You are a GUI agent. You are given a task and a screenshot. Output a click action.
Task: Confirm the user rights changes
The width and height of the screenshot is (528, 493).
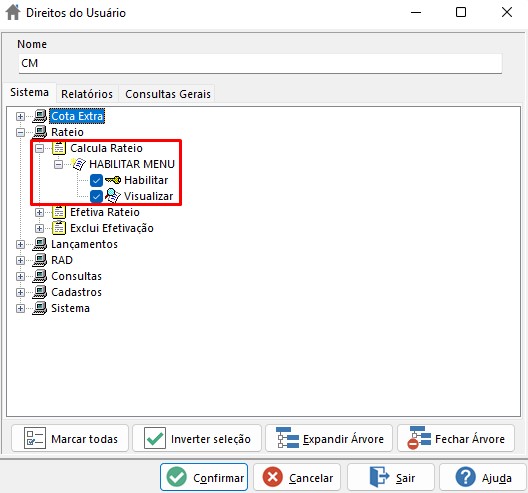(204, 478)
